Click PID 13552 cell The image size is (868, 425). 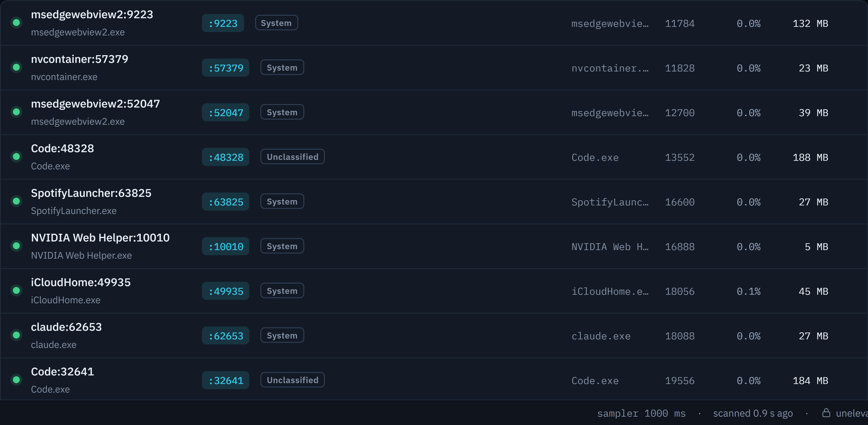pyautogui.click(x=680, y=158)
